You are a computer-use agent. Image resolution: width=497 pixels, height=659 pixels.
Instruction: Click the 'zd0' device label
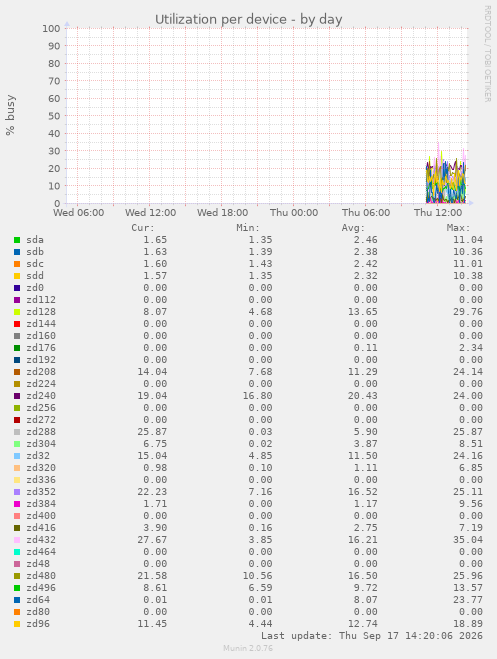35,287
